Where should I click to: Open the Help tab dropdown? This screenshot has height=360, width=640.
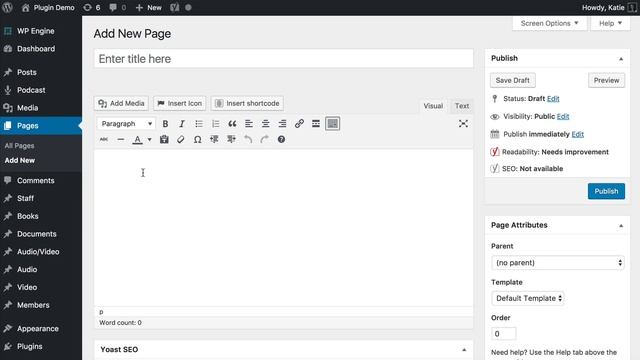tap(610, 23)
